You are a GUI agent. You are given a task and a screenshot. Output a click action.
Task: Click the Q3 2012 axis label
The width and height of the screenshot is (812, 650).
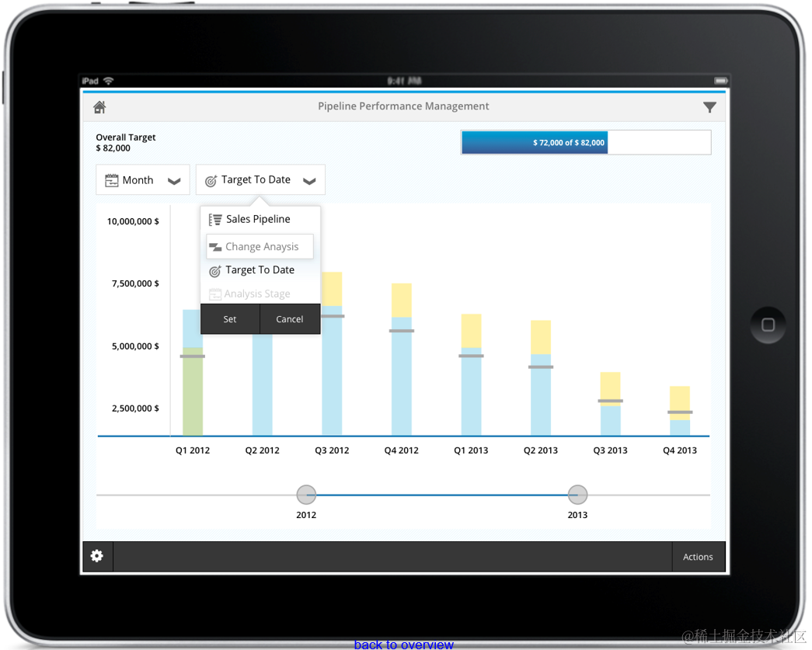(x=332, y=450)
